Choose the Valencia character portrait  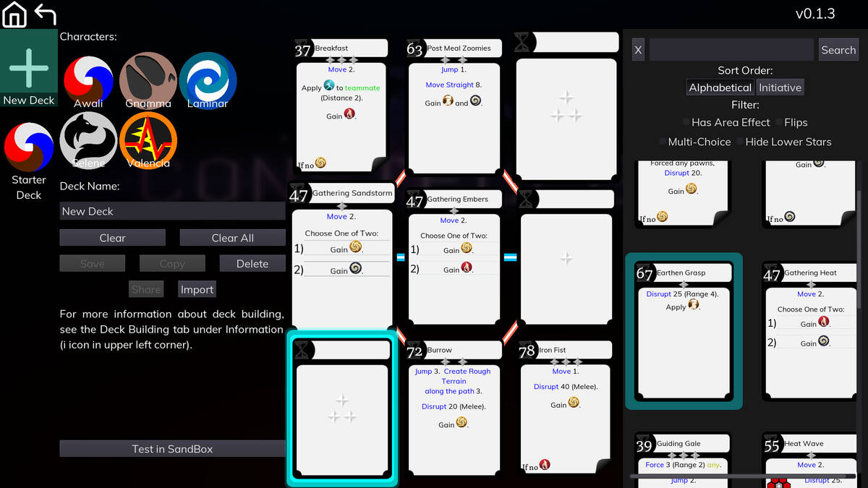click(x=148, y=140)
